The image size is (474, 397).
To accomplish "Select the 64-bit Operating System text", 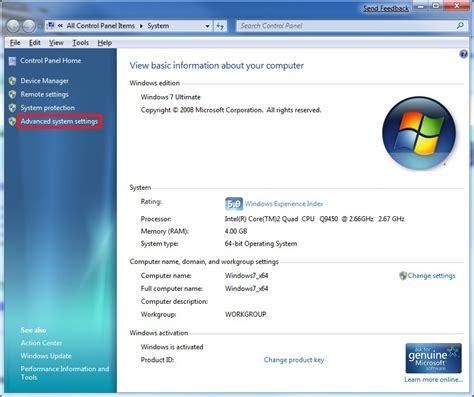I will pyautogui.click(x=261, y=244).
